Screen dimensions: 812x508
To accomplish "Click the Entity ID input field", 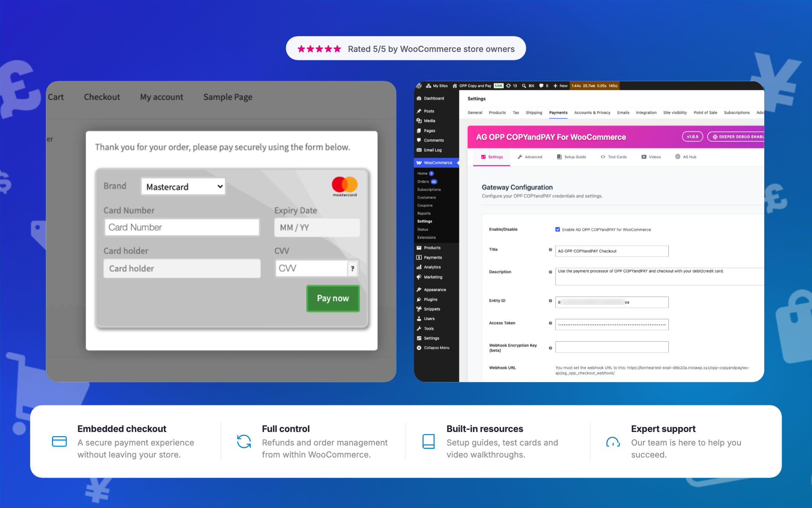I will point(612,302).
